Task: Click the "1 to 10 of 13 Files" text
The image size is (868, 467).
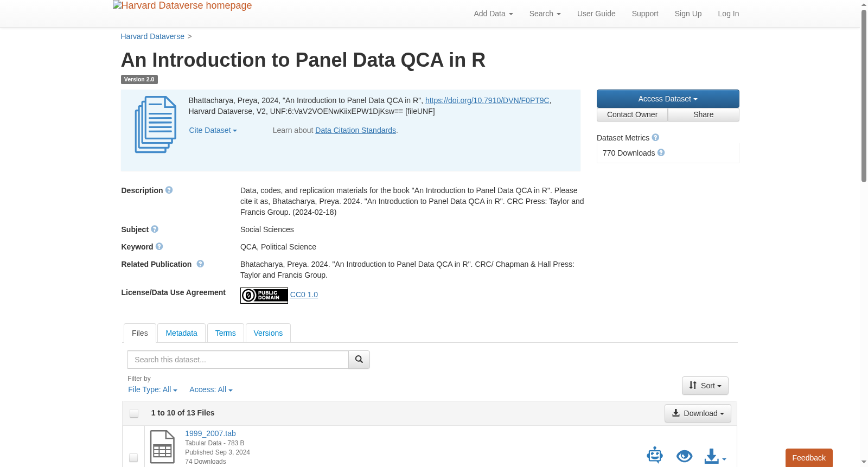Action: click(x=183, y=413)
